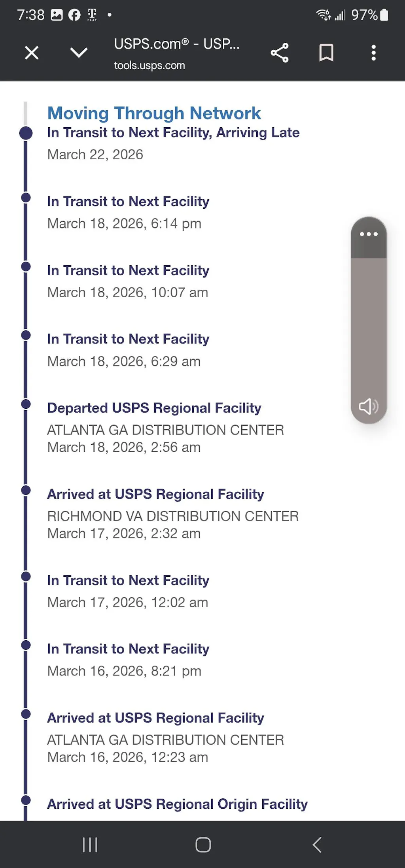Select the Arriving Late status entry
Viewport: 405px width, 868px height.
173,133
